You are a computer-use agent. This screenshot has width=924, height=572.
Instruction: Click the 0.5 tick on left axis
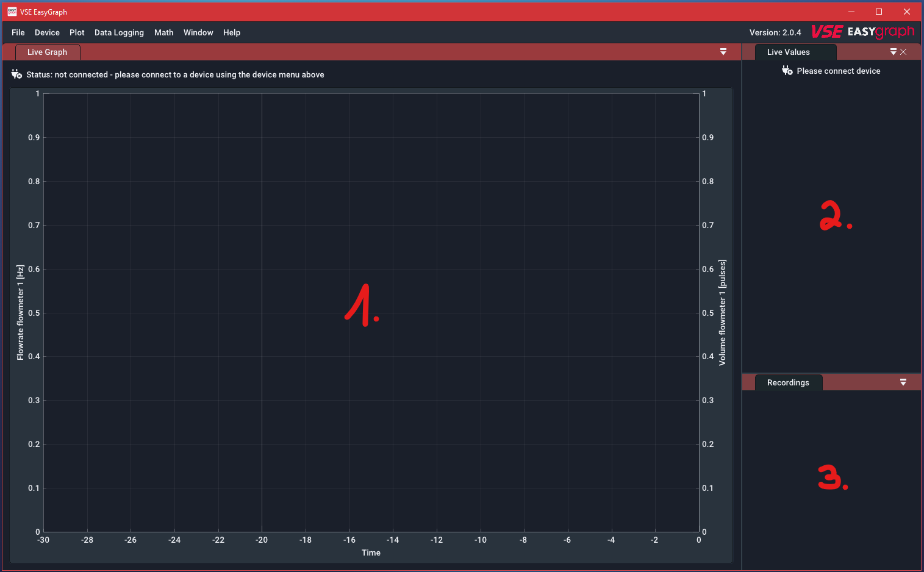point(34,313)
